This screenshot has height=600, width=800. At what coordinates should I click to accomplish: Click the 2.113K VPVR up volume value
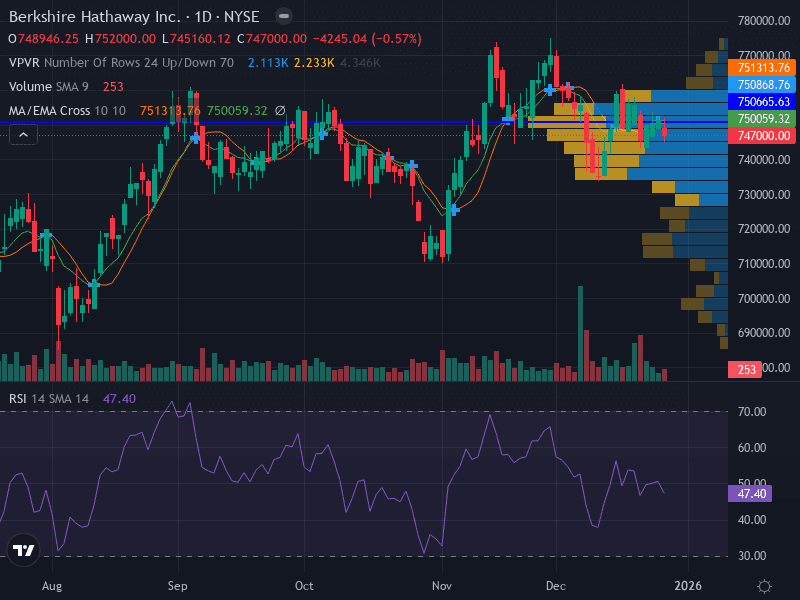click(268, 63)
